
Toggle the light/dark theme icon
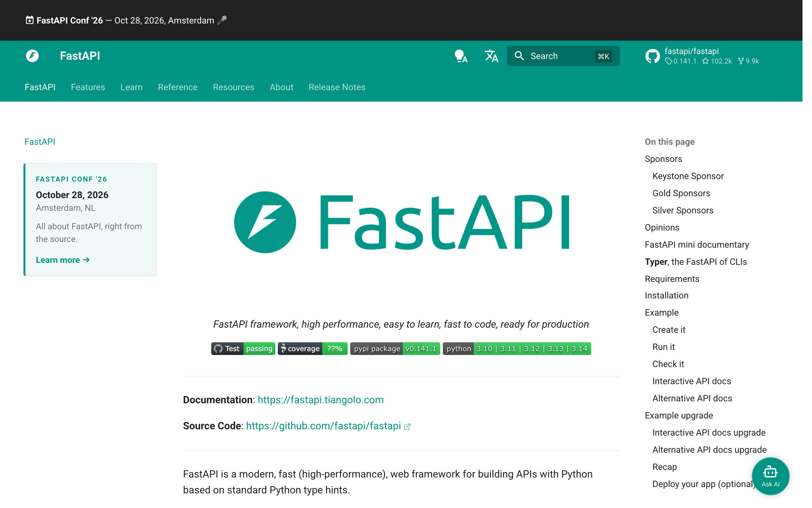461,56
